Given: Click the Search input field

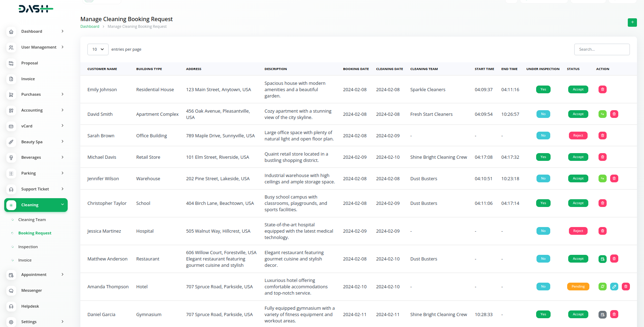Looking at the screenshot, I should 602,49.
